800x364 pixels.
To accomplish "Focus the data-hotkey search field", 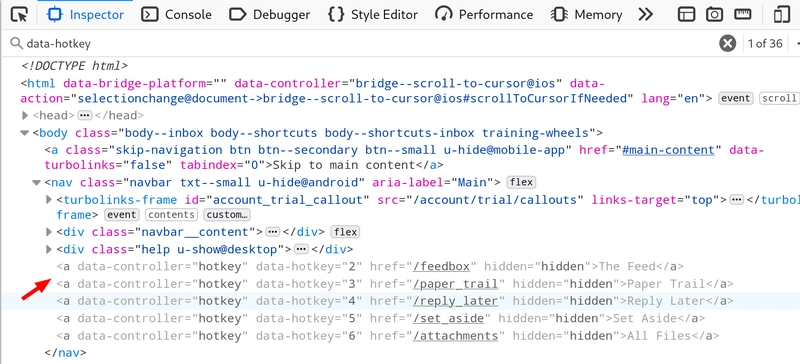I will [x=357, y=43].
